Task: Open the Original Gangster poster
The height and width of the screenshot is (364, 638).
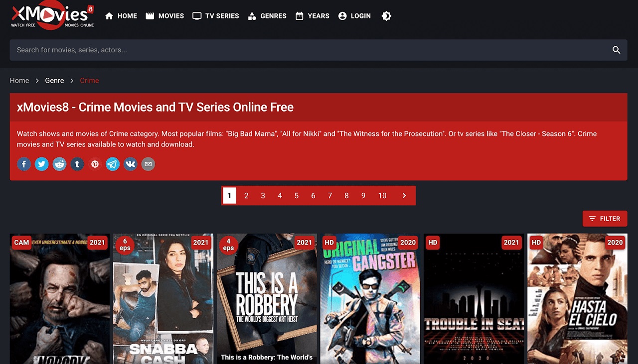Action: (370, 299)
